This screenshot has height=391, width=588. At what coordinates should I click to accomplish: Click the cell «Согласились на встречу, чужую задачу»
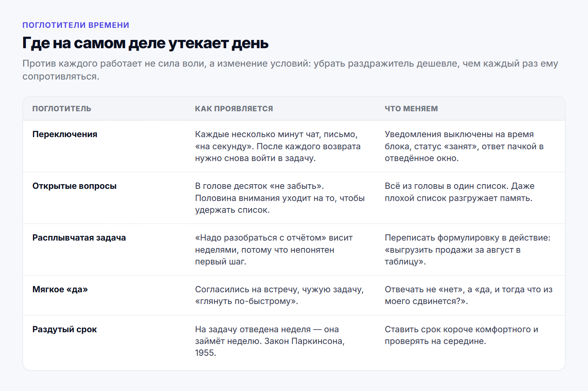(279, 295)
